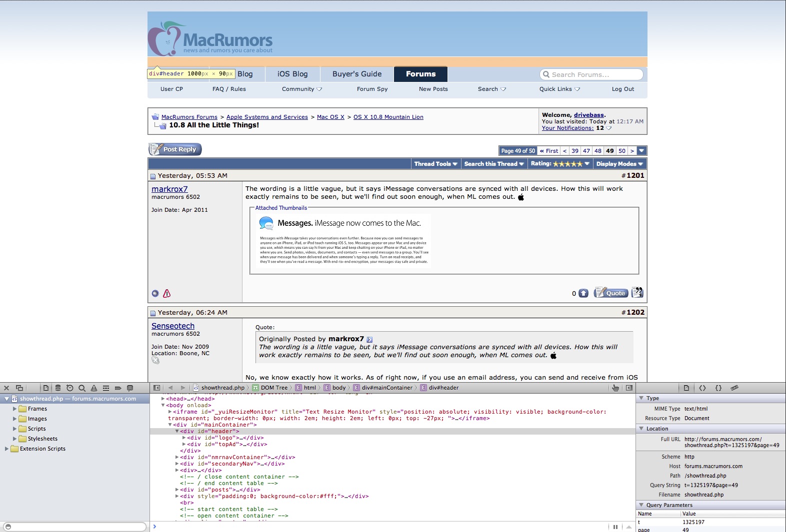
Task: Switch to the Buyer's Guide tab
Action: coord(357,74)
